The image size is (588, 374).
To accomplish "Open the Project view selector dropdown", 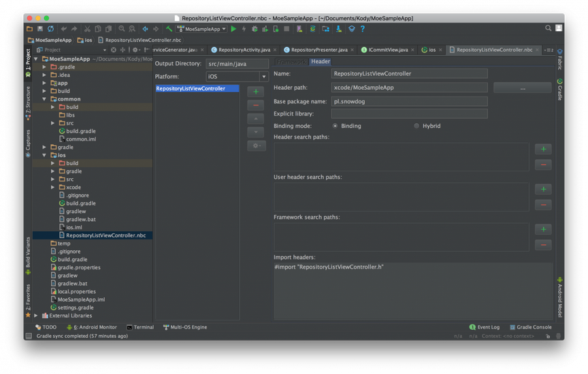I will tap(104, 50).
